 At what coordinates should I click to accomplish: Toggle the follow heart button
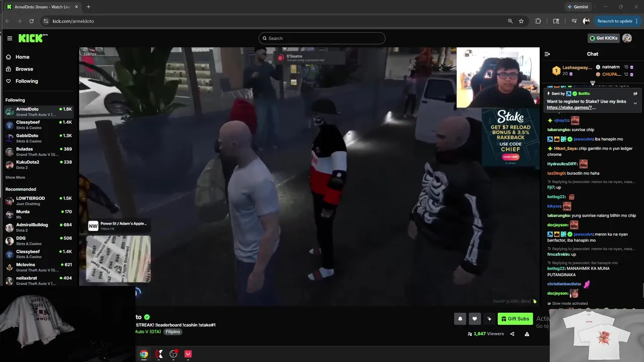(474, 319)
